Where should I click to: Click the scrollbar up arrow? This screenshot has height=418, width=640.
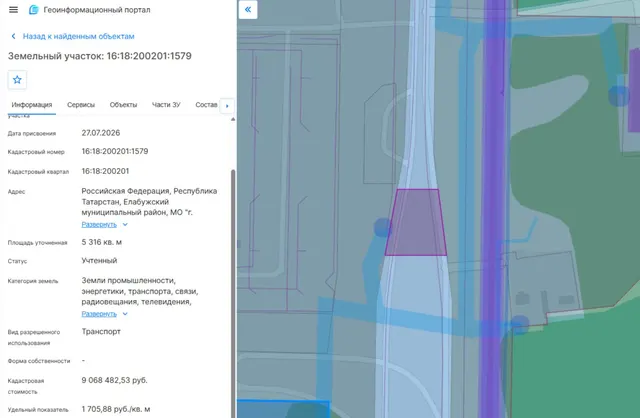pos(233,119)
